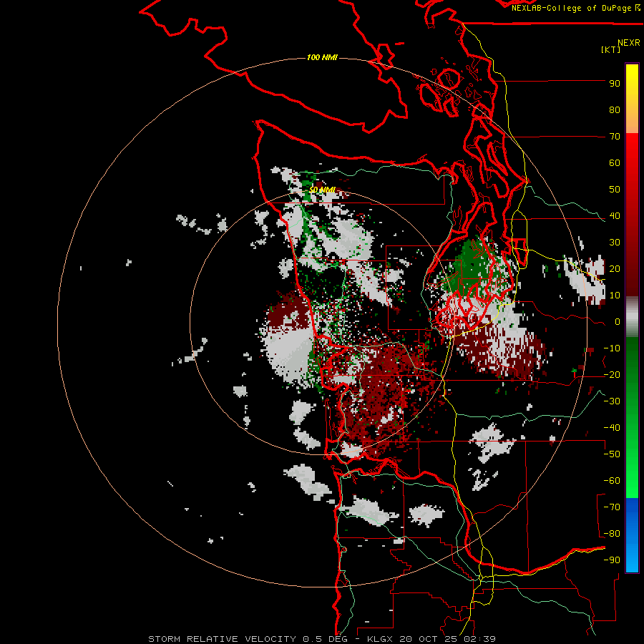Click the 30 value on velocity scale
644x644 pixels.
click(615, 243)
